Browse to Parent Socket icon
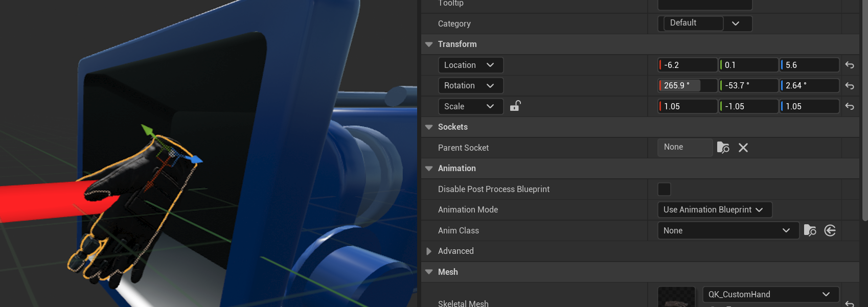The height and width of the screenshot is (307, 868). coord(723,148)
